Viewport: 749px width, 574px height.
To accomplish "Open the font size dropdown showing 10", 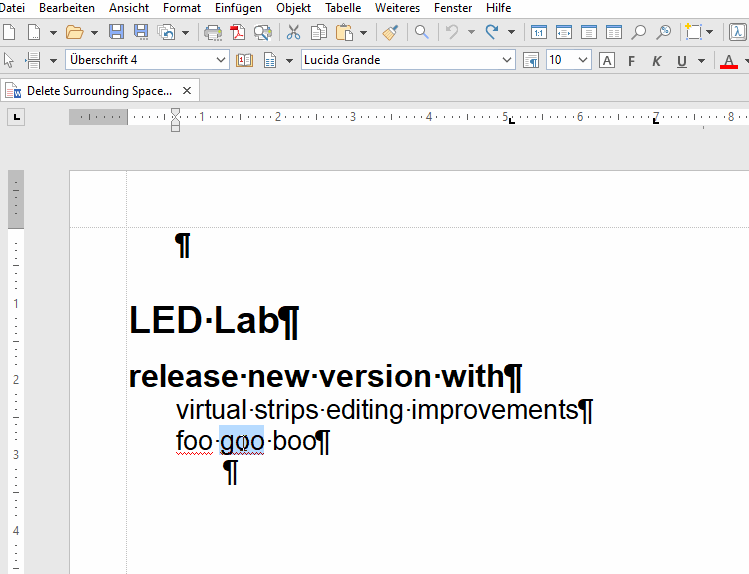I will (x=583, y=60).
